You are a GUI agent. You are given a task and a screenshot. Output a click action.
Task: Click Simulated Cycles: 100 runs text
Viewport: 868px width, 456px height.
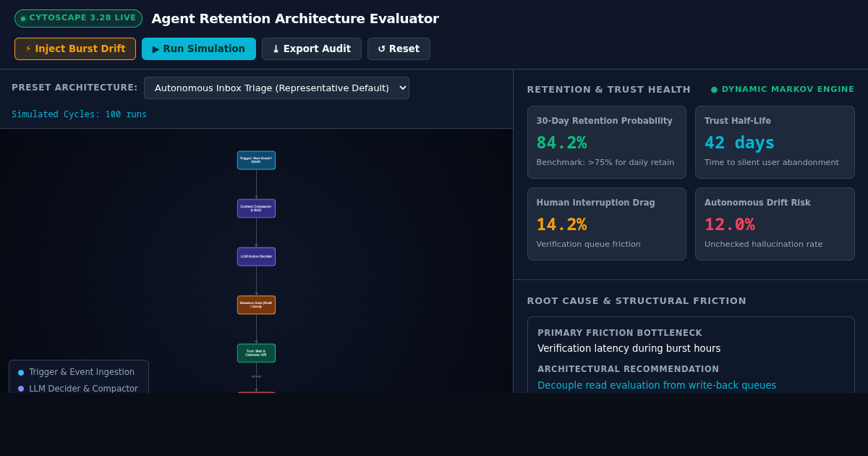[79, 114]
